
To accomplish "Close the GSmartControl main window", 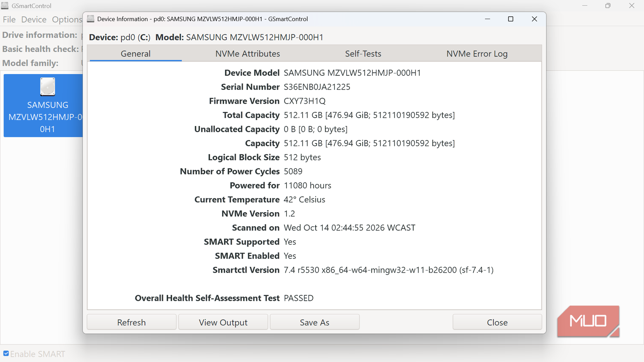I will coord(632,5).
